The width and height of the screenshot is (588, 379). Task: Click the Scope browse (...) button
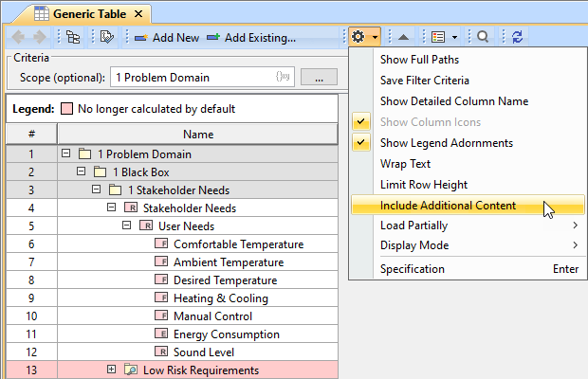320,77
